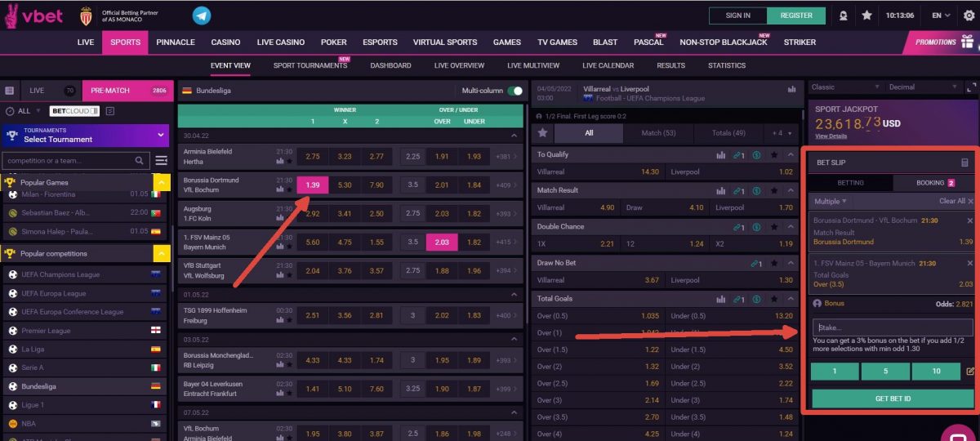Remove Mainz vs Bayern selection from slip
Image resolution: width=980 pixels, height=441 pixels.
pos(969,263)
